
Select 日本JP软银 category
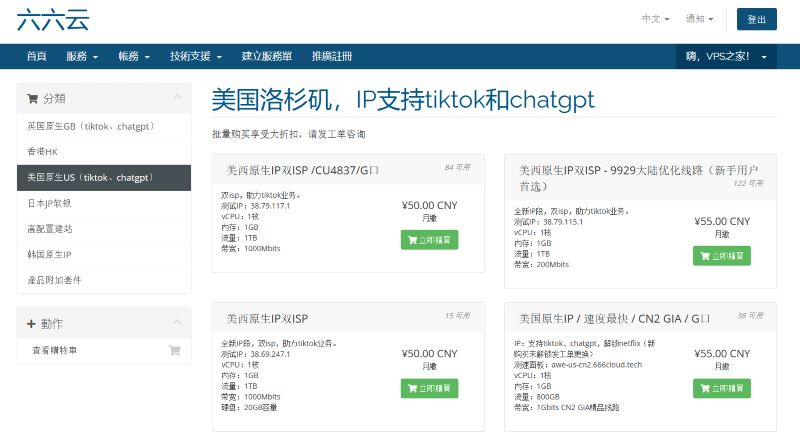coord(49,203)
